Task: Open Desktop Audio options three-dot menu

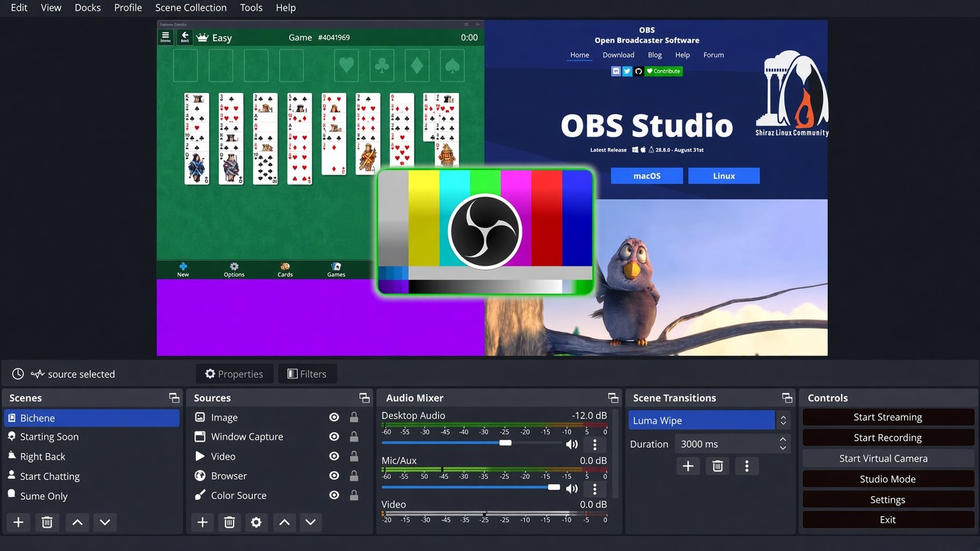Action: [x=594, y=444]
